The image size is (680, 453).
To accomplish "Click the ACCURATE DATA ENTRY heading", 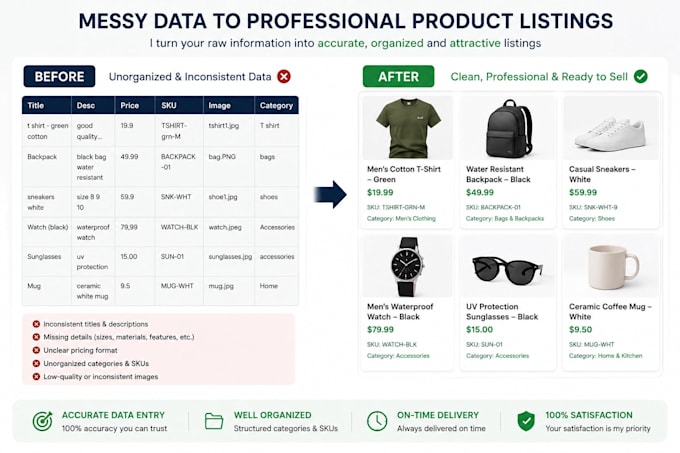I will click(113, 415).
